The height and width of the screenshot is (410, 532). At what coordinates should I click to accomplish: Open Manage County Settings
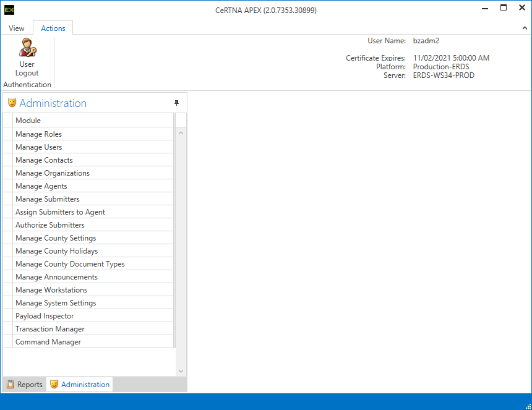coord(56,238)
